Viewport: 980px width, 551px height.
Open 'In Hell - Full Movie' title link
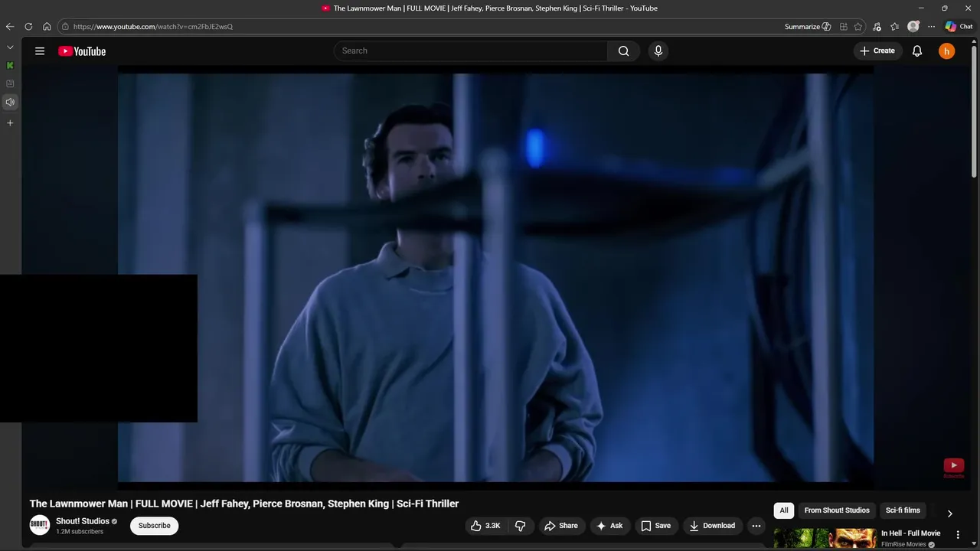pos(910,533)
